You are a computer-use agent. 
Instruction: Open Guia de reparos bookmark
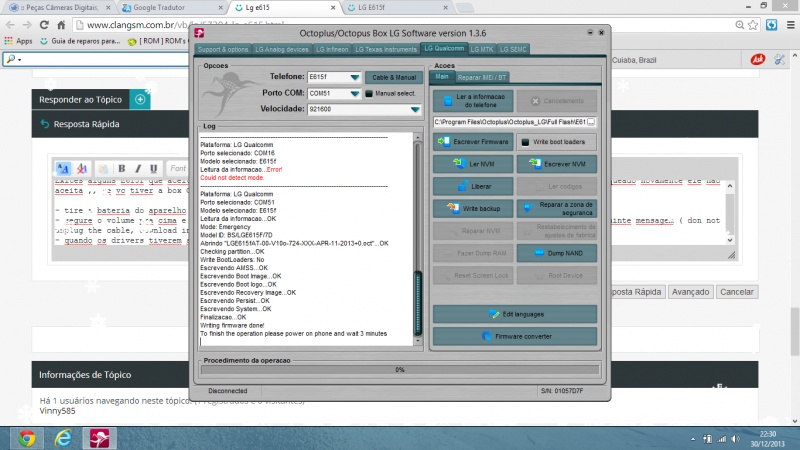(81, 41)
